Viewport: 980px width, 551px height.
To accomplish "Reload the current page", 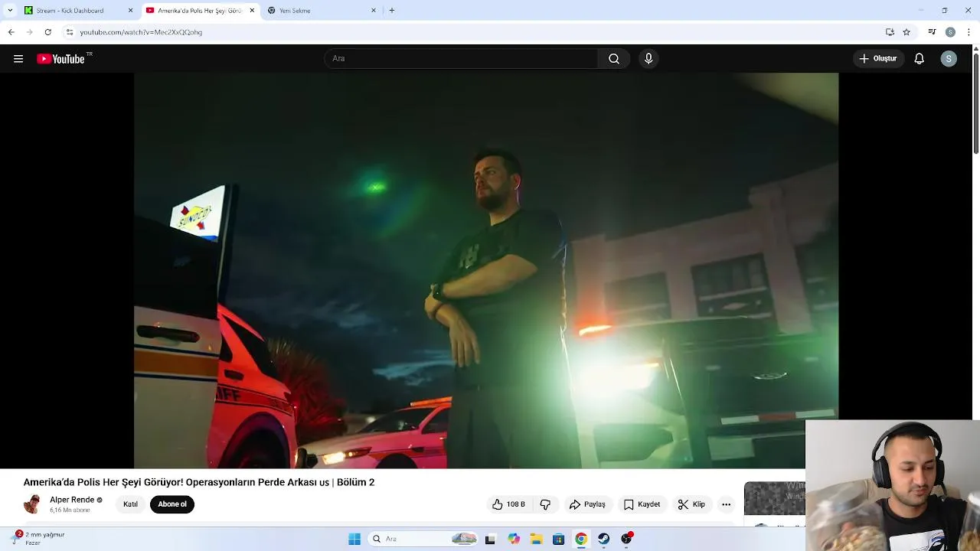I will tap(47, 32).
